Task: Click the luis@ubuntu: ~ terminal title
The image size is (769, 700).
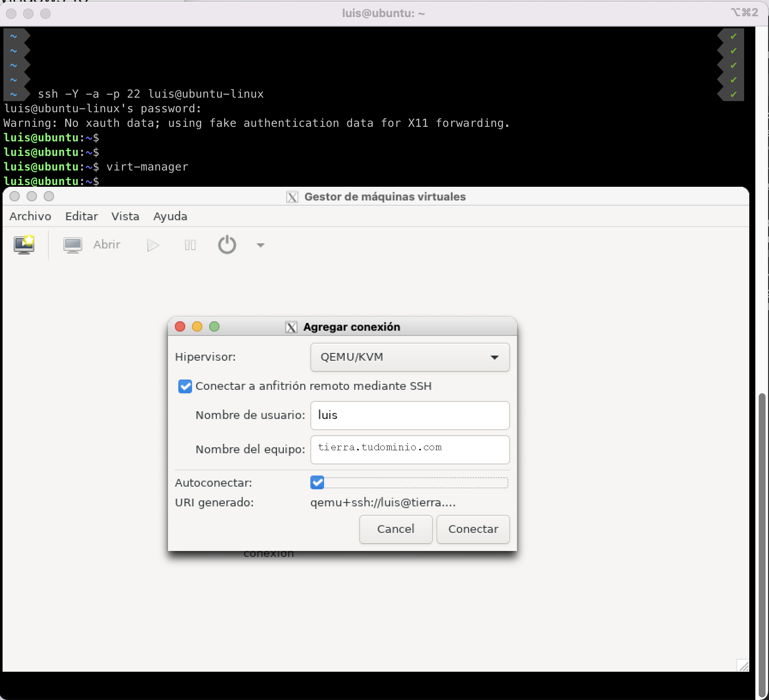Action: [x=383, y=13]
